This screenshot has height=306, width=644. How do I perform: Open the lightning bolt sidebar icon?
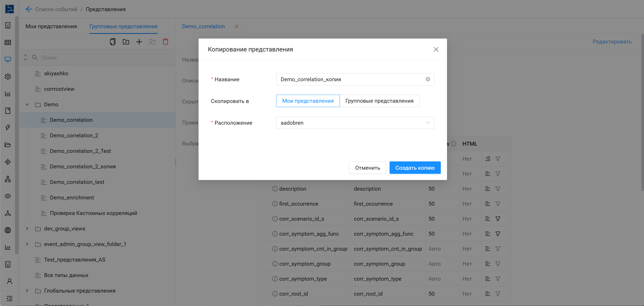[8, 128]
